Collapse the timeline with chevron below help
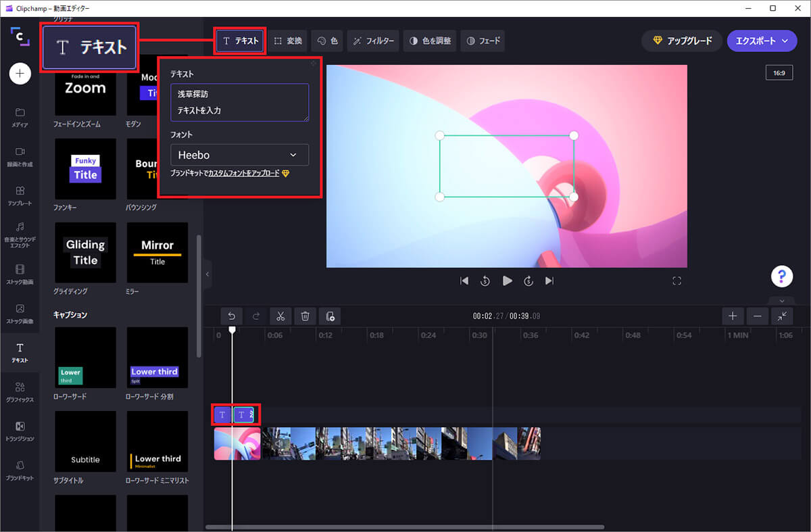This screenshot has width=811, height=532. click(782, 301)
